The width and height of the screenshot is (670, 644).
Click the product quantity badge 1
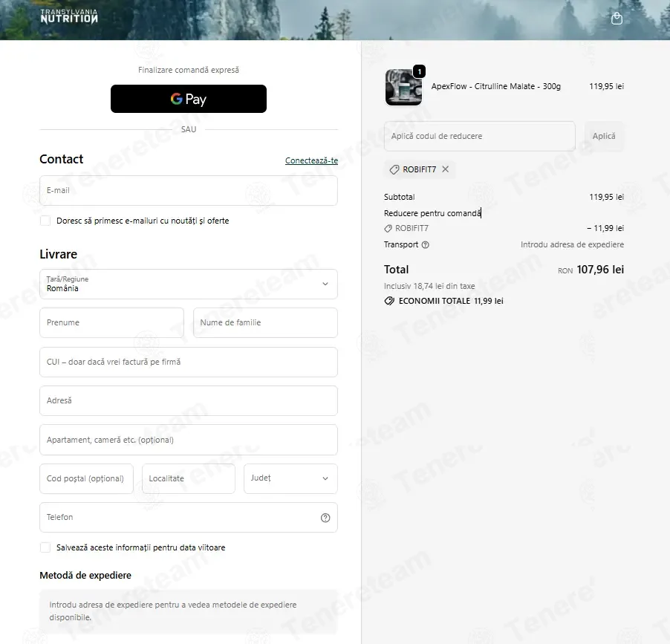[x=419, y=71]
